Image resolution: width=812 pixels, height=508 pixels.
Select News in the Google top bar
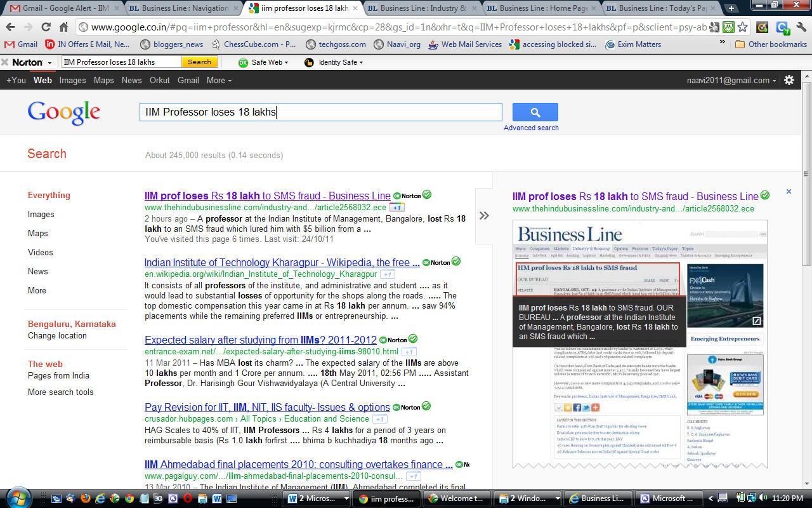point(131,80)
